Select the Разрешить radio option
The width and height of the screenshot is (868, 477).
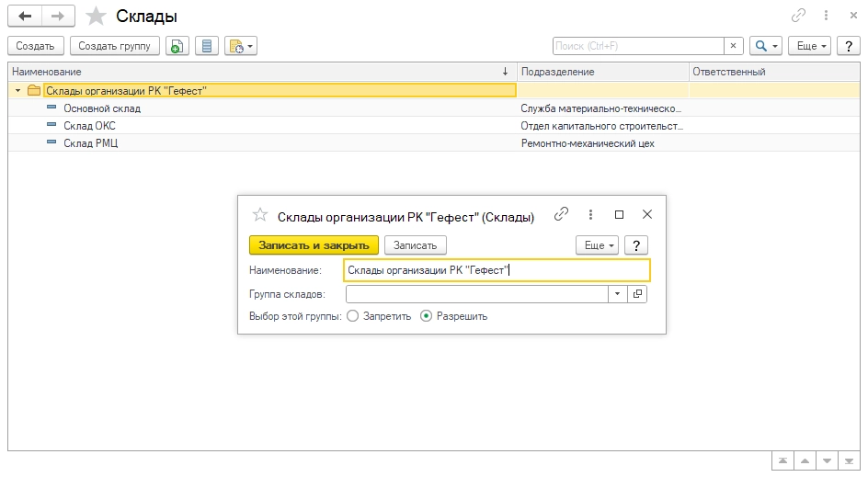[x=426, y=316]
